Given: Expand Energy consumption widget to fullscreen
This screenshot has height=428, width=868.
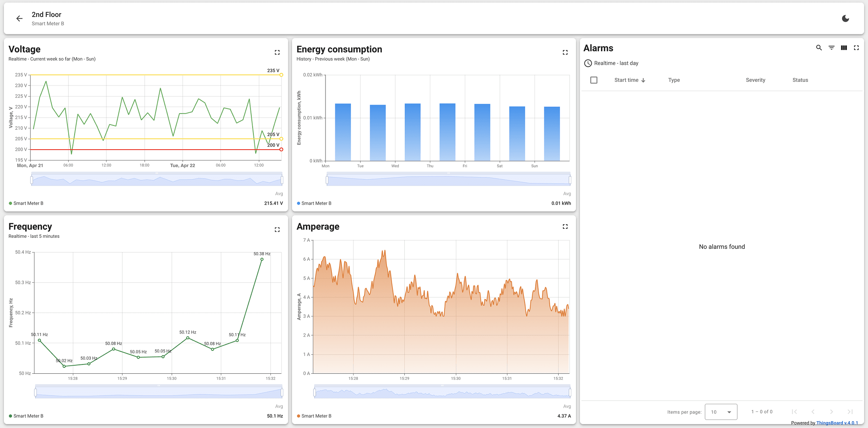Looking at the screenshot, I should click(x=565, y=53).
